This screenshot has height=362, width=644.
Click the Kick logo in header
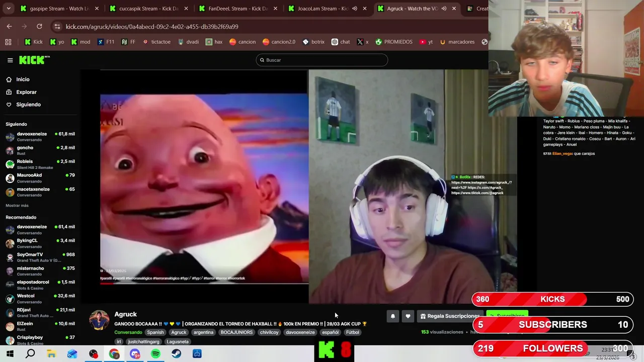[34, 60]
